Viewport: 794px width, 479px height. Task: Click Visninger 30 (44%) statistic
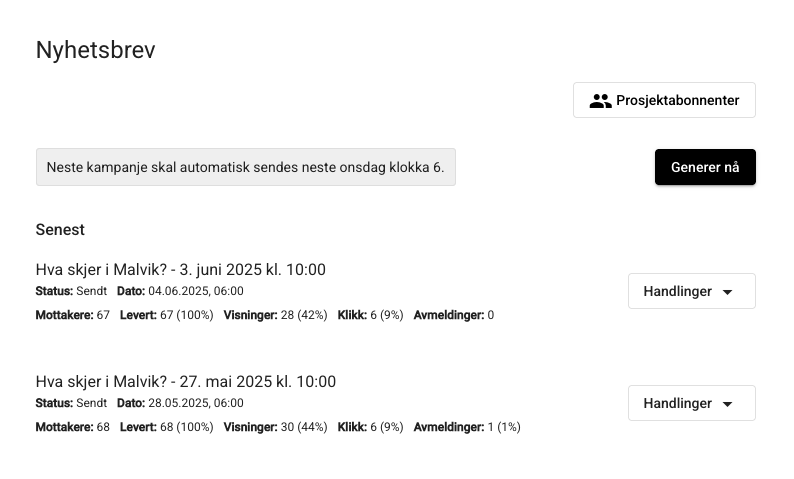coord(275,427)
